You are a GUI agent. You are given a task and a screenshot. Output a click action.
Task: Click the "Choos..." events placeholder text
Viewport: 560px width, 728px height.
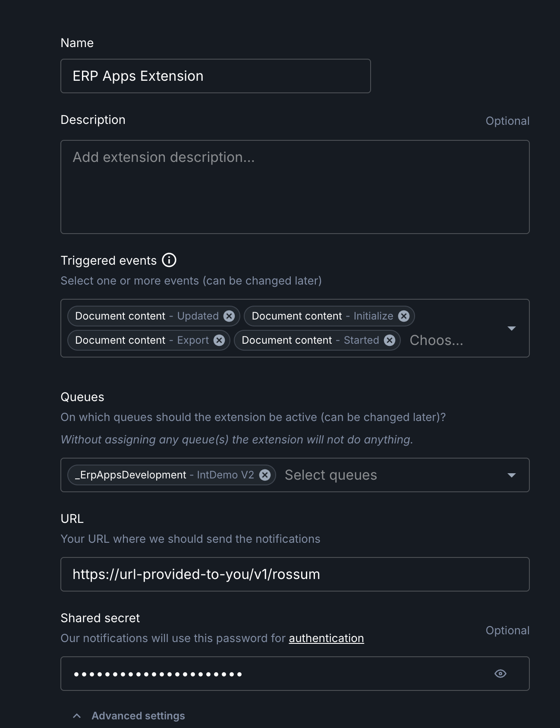click(436, 340)
